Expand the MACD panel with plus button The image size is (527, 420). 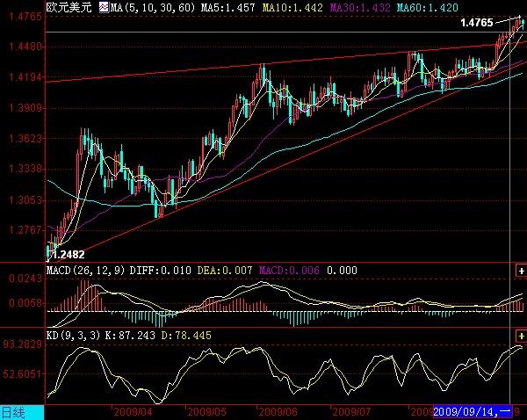(x=521, y=271)
